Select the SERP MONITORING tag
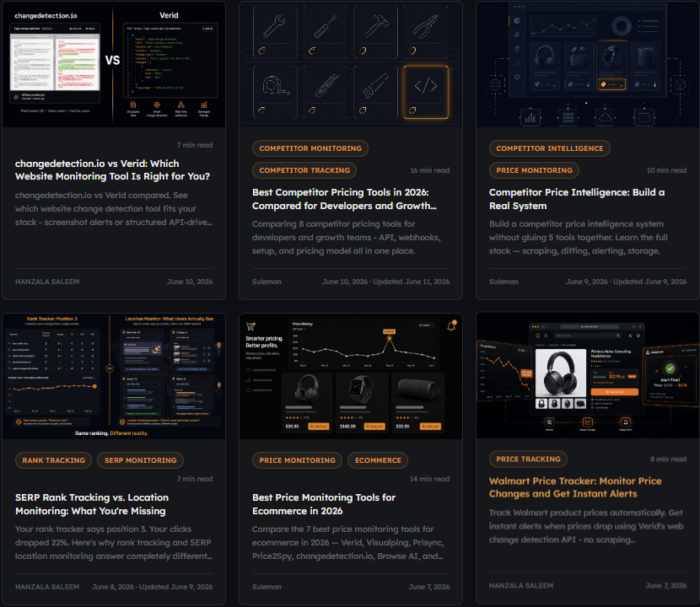 pyautogui.click(x=140, y=460)
